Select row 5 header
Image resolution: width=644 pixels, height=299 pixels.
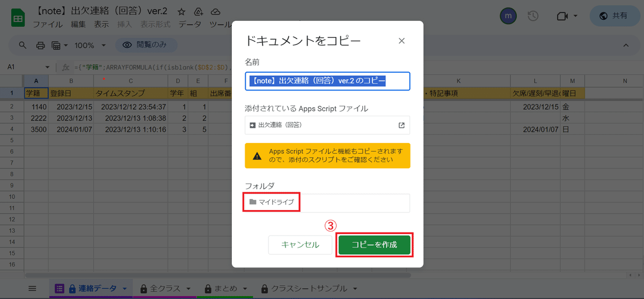coord(11,141)
